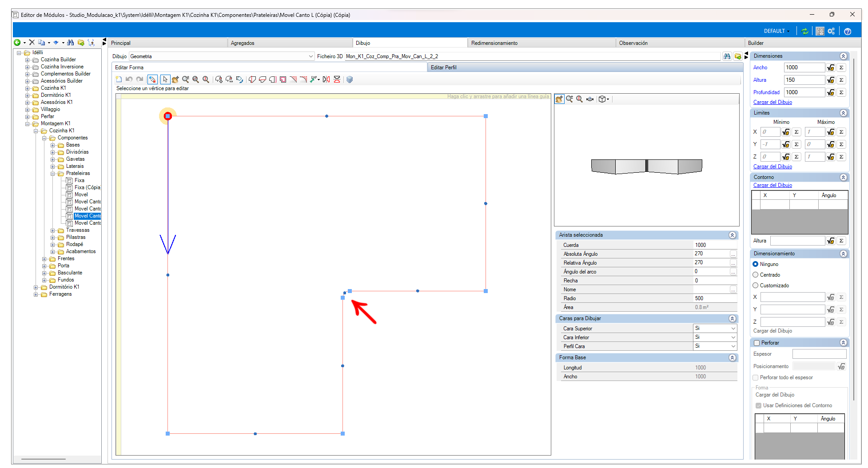The image size is (868, 468).
Task: Open the gears settings icon in top bar
Action: pos(831,31)
